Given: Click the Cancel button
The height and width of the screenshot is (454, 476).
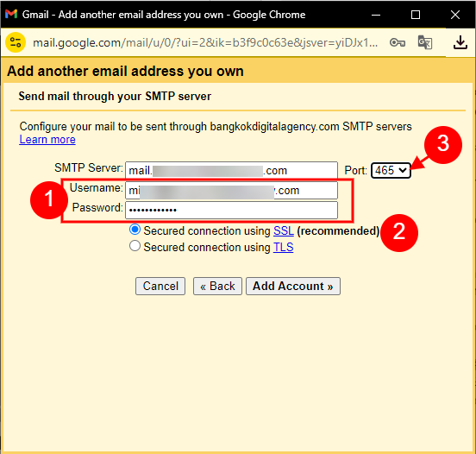Looking at the screenshot, I should click(160, 286).
